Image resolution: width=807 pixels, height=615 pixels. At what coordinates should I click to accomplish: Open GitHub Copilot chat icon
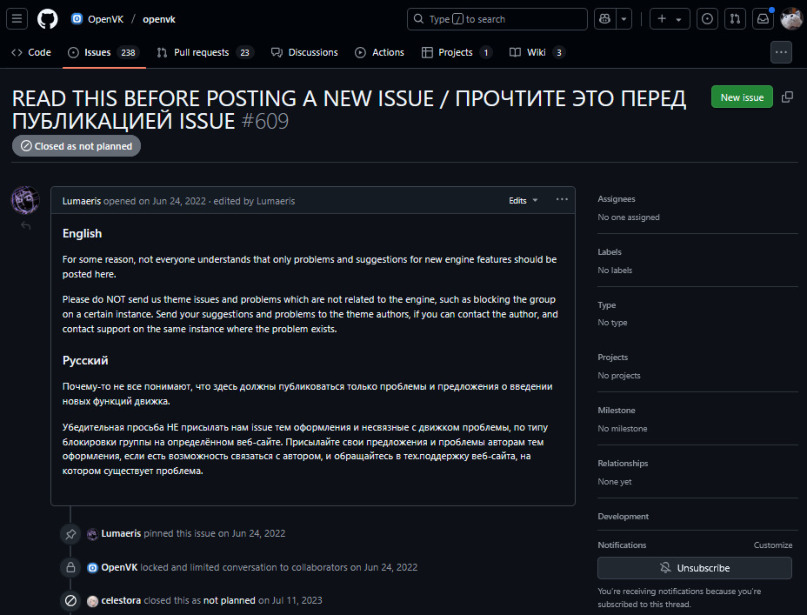pyautogui.click(x=605, y=19)
